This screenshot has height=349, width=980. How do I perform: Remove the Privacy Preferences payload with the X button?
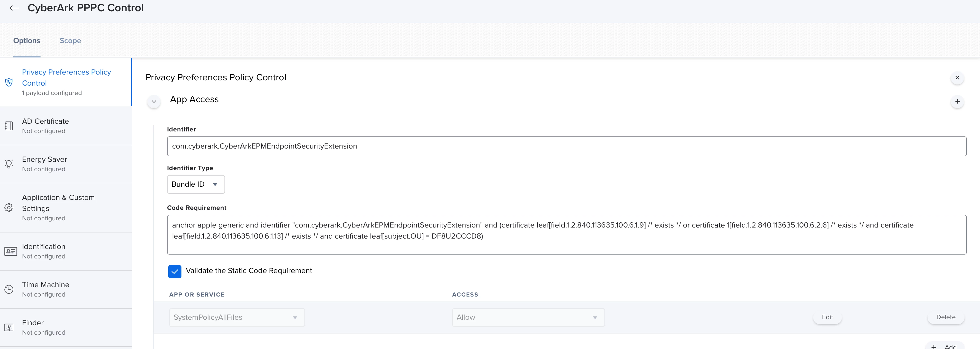coord(957,78)
